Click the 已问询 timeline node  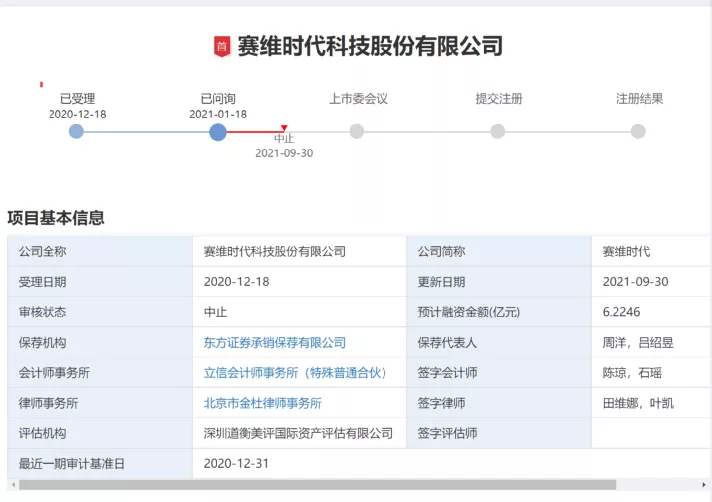[218, 132]
